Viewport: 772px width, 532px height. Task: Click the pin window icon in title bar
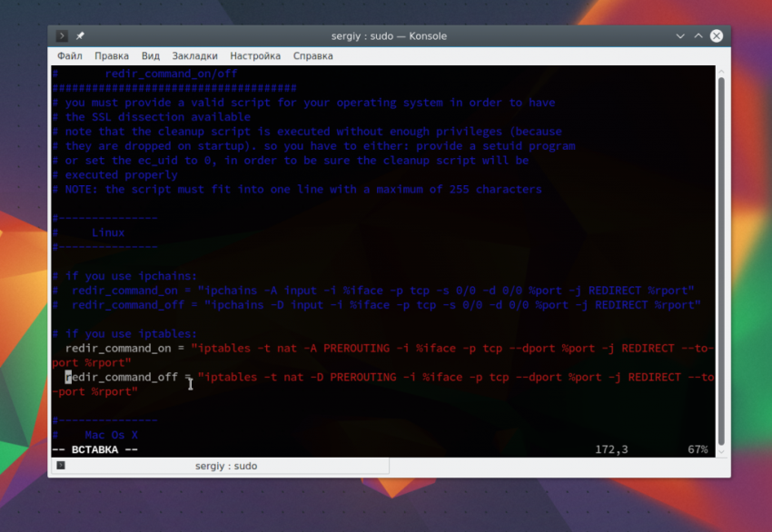[80, 36]
